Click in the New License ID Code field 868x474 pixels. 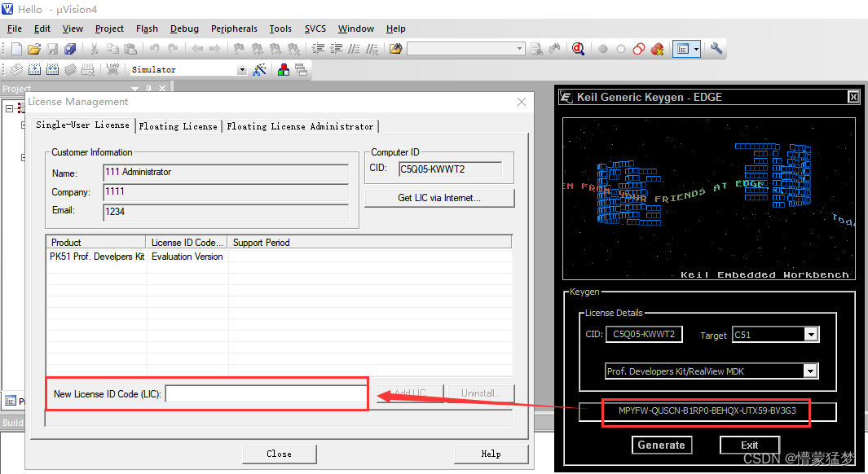coord(266,394)
